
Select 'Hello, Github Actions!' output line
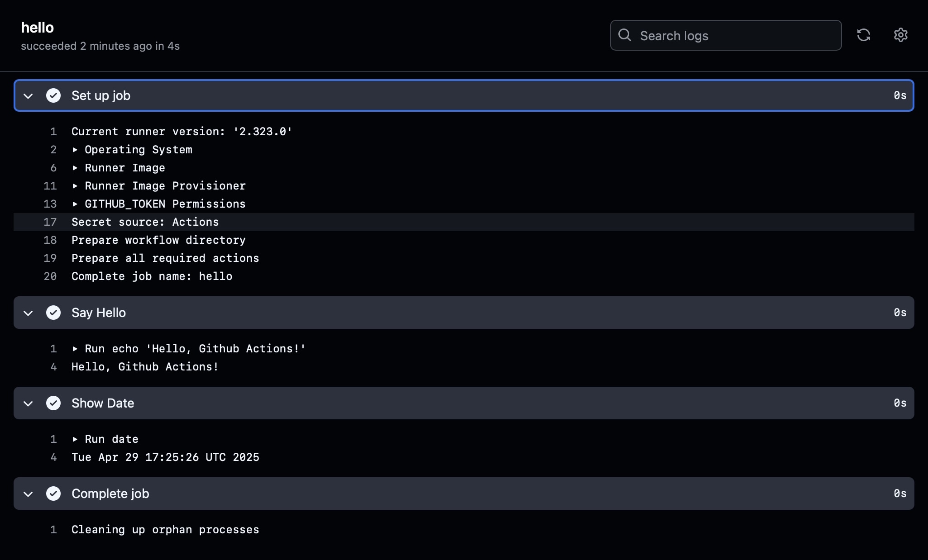tap(145, 367)
